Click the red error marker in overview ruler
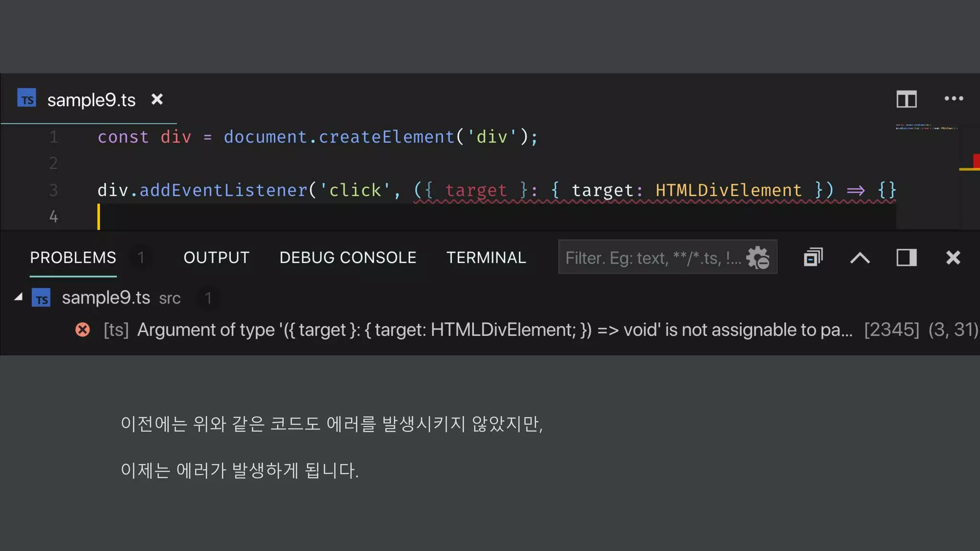 tap(976, 161)
